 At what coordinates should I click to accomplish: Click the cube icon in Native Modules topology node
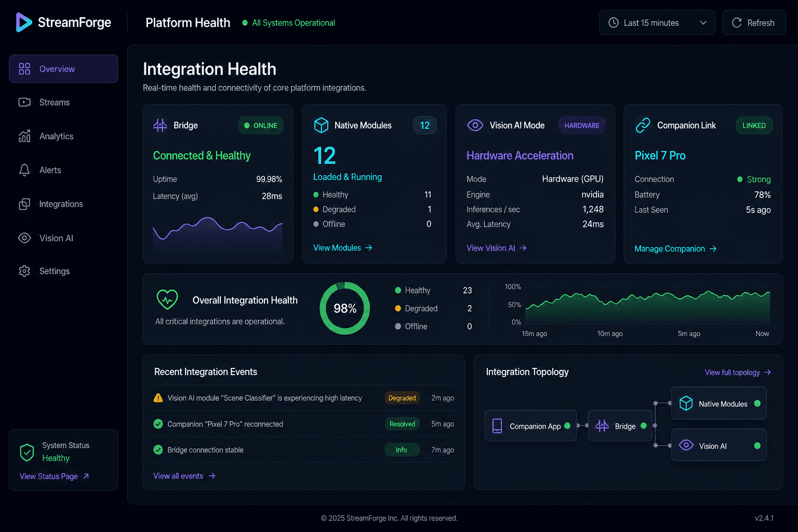[x=686, y=404]
